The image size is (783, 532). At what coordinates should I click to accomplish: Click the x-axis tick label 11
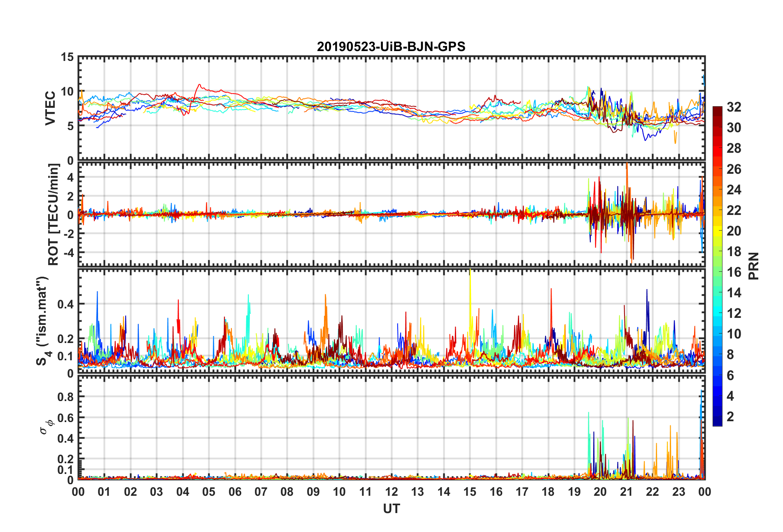366,492
